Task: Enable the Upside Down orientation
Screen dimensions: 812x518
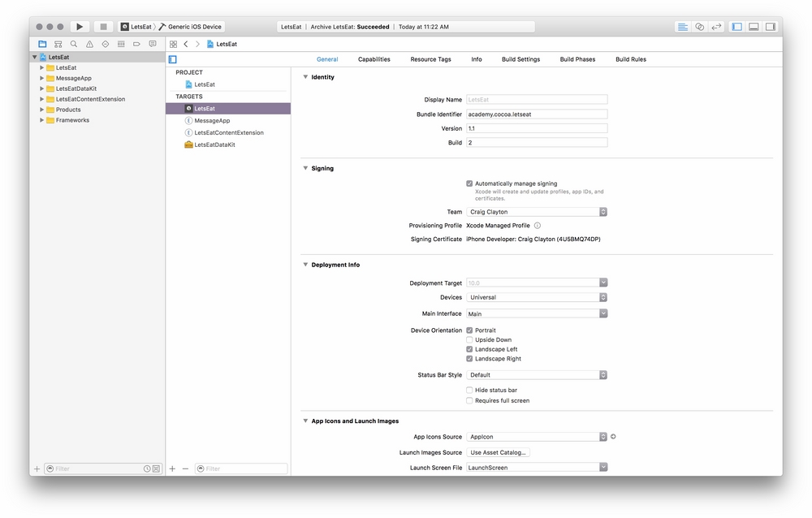Action: [x=469, y=340]
